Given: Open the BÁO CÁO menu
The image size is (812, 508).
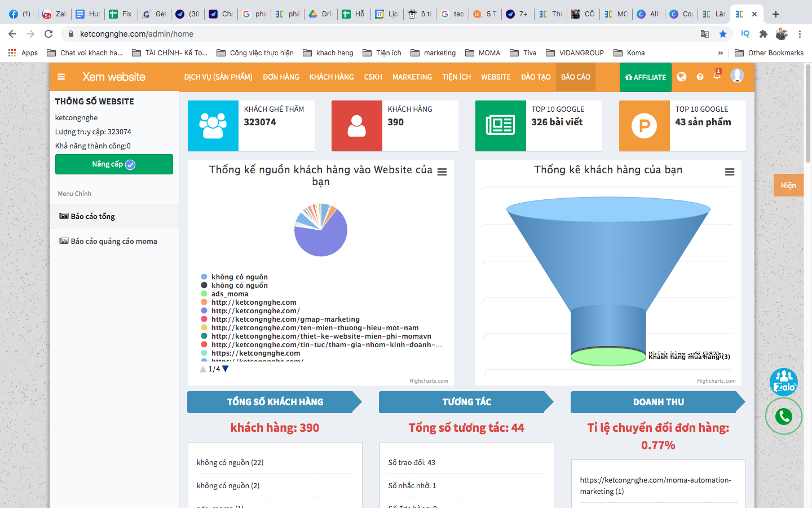Looking at the screenshot, I should coord(576,77).
